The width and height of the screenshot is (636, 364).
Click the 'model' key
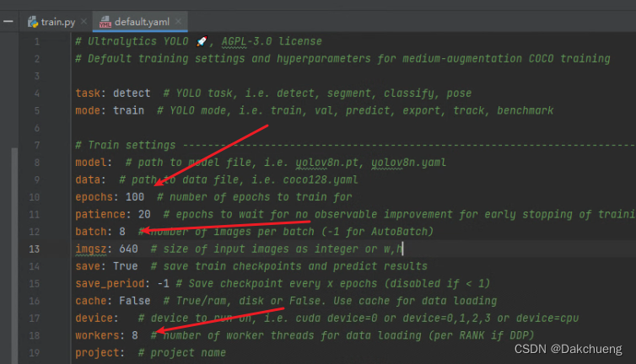click(90, 163)
